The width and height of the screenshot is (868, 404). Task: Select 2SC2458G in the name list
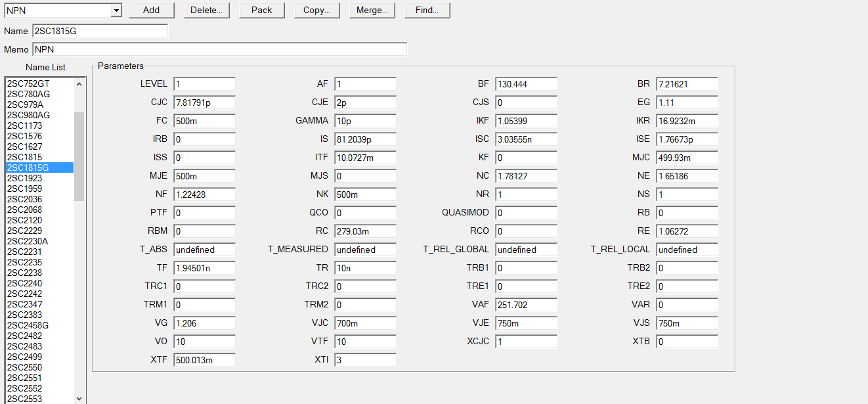[x=39, y=325]
